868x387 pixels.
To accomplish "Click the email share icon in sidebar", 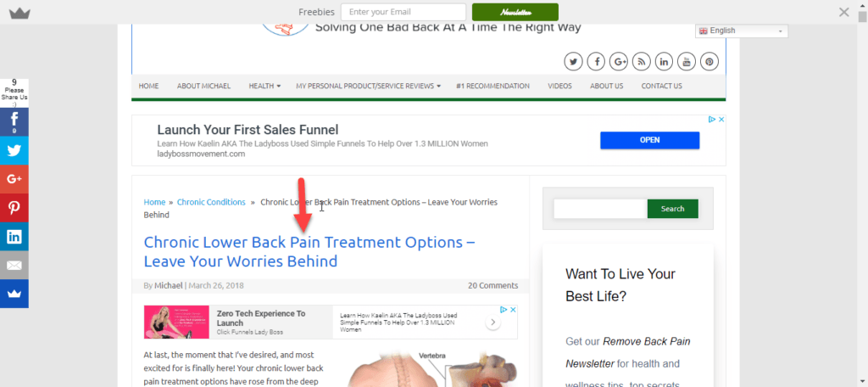I will [14, 266].
